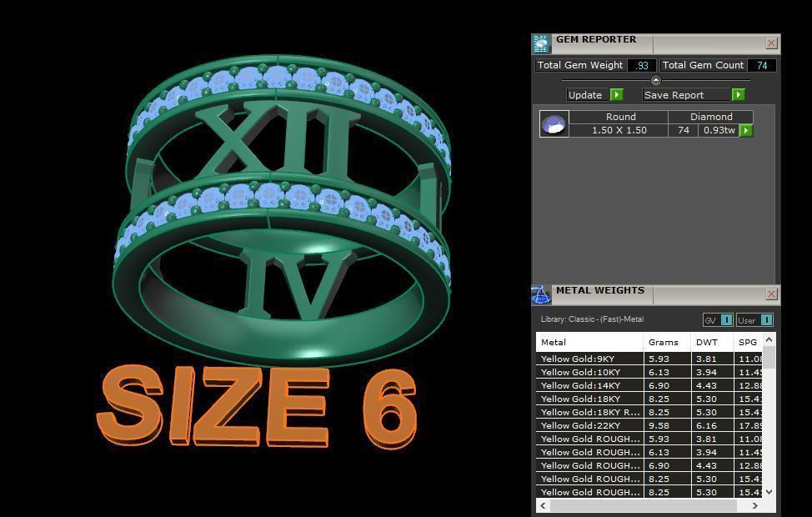This screenshot has height=517, width=812.
Task: Click the horizontal scroll right arrow
Action: (755, 505)
